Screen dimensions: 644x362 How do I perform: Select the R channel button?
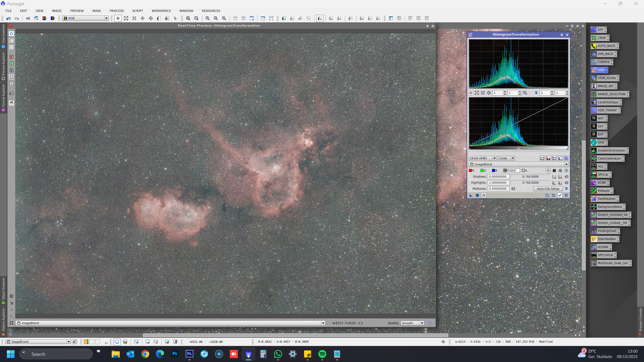pyautogui.click(x=471, y=171)
